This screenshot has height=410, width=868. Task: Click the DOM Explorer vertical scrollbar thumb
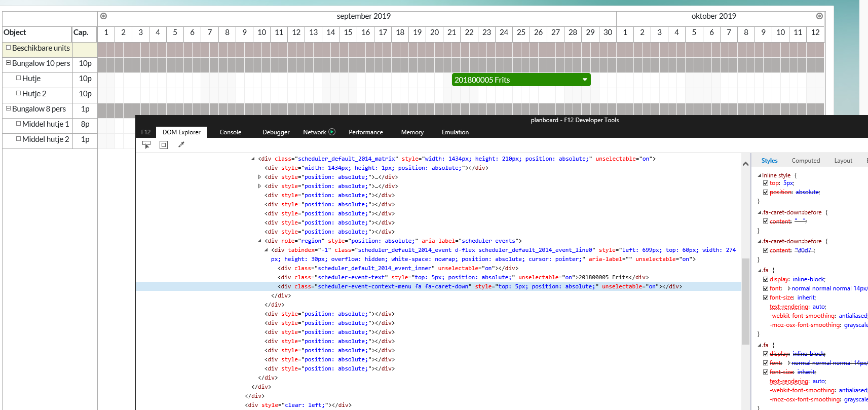point(745,301)
